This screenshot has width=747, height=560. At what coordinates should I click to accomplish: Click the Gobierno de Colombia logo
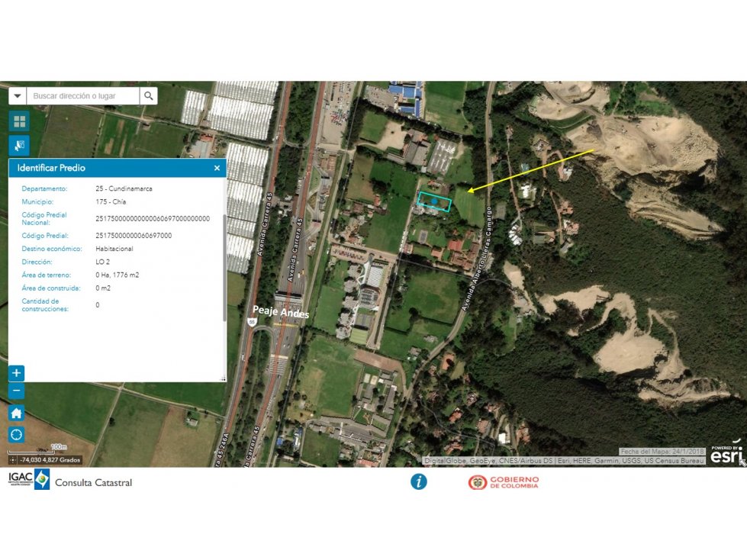[504, 482]
